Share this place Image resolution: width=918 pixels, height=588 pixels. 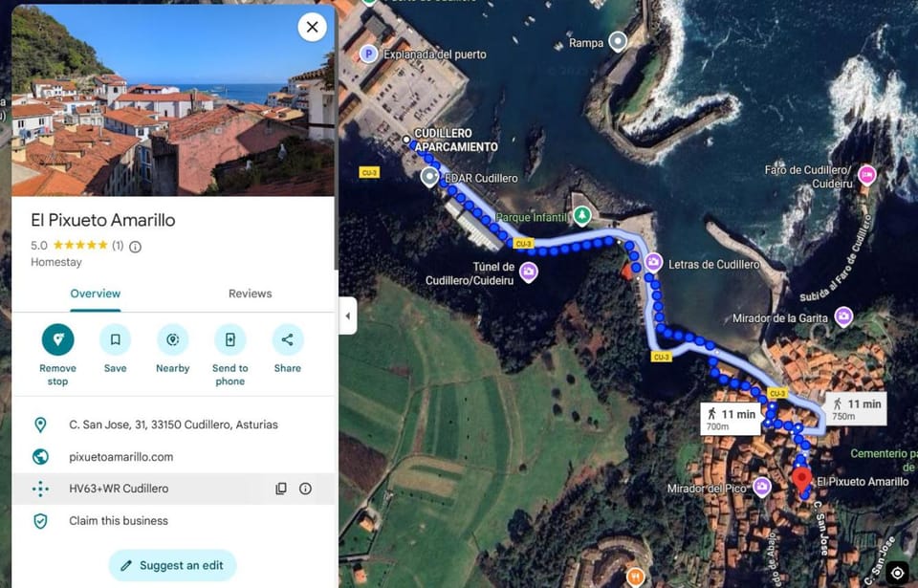tap(288, 339)
